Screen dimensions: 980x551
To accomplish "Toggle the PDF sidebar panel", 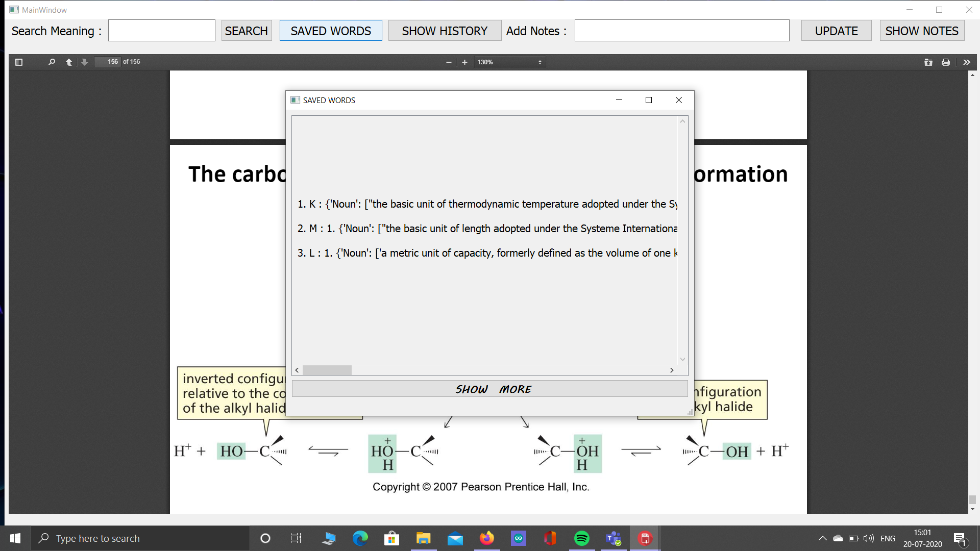I will (19, 62).
